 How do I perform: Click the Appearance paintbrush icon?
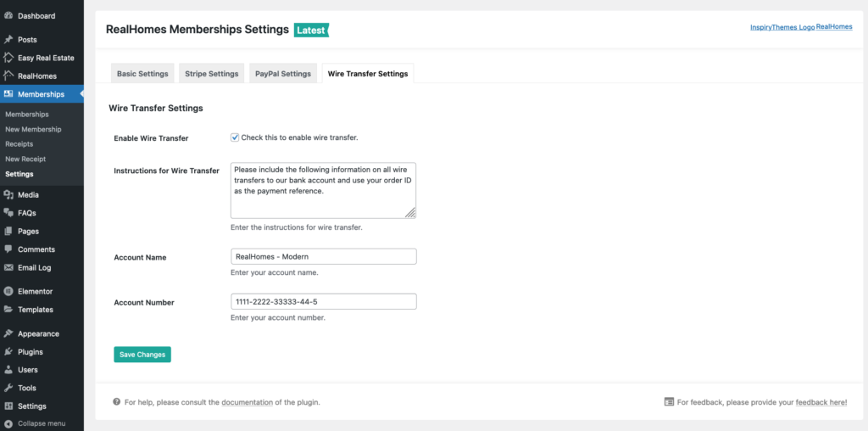pos(8,333)
